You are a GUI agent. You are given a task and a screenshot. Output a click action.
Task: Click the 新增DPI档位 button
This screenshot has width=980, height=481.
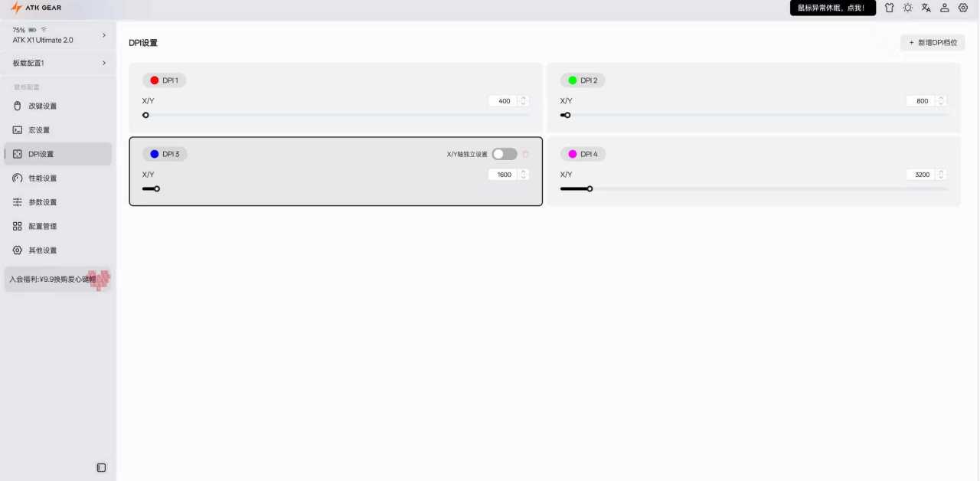tap(933, 43)
